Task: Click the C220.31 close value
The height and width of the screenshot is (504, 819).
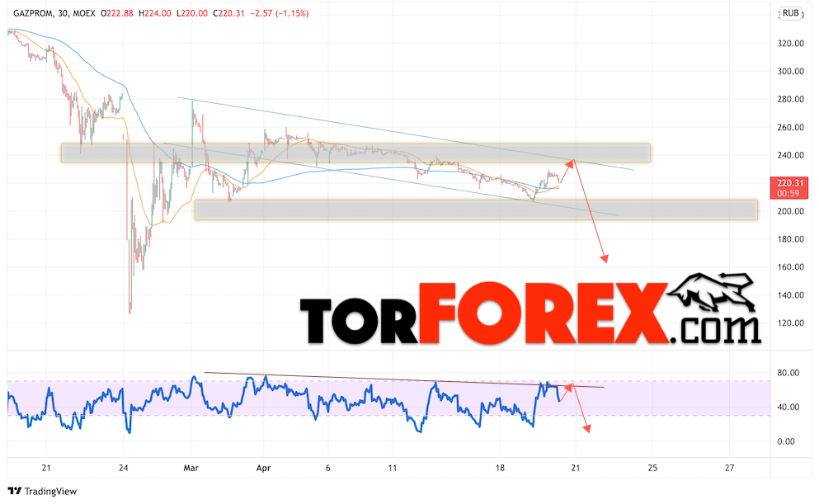Action: (228, 13)
